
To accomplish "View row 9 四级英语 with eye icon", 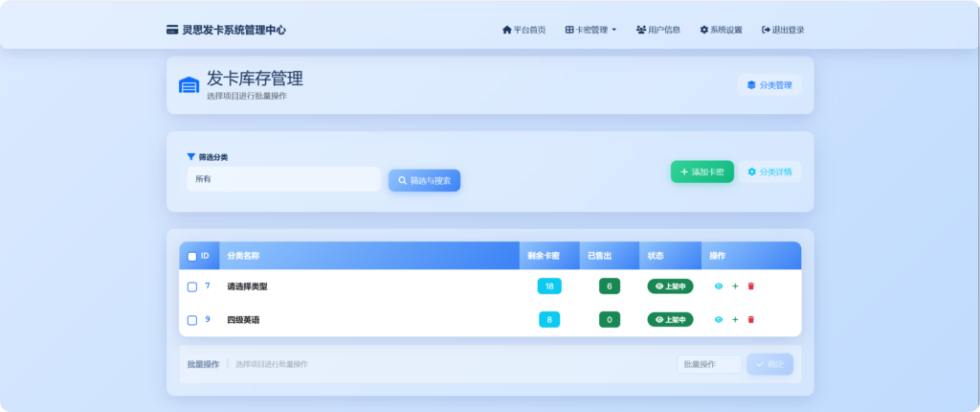I will [720, 320].
